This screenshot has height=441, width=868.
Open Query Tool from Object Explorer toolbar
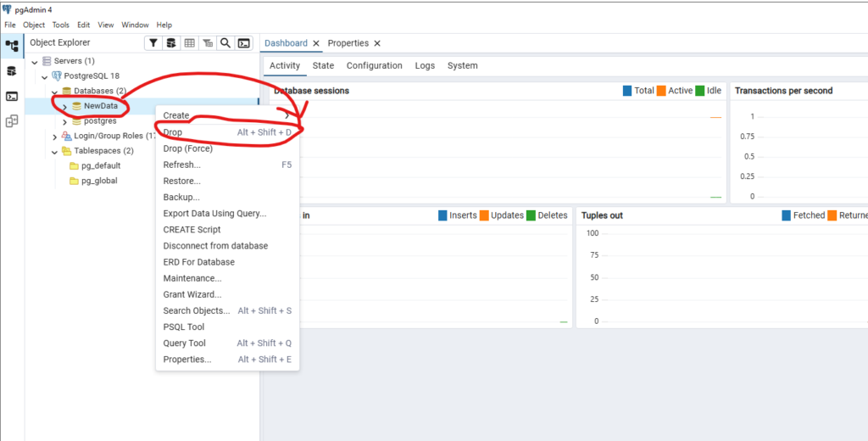click(x=171, y=43)
